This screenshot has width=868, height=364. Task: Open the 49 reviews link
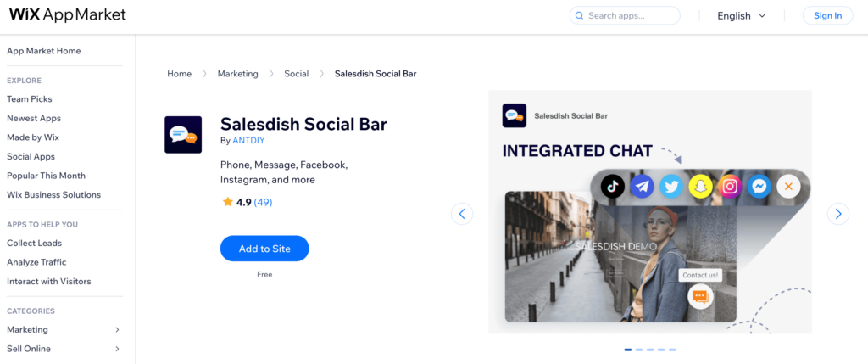click(x=263, y=202)
